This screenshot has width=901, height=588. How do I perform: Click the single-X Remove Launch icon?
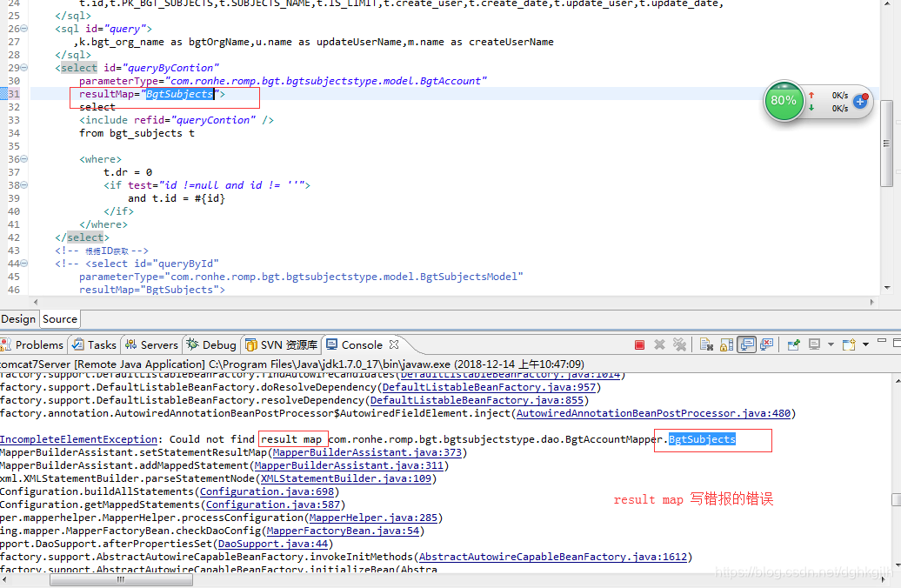(x=659, y=344)
